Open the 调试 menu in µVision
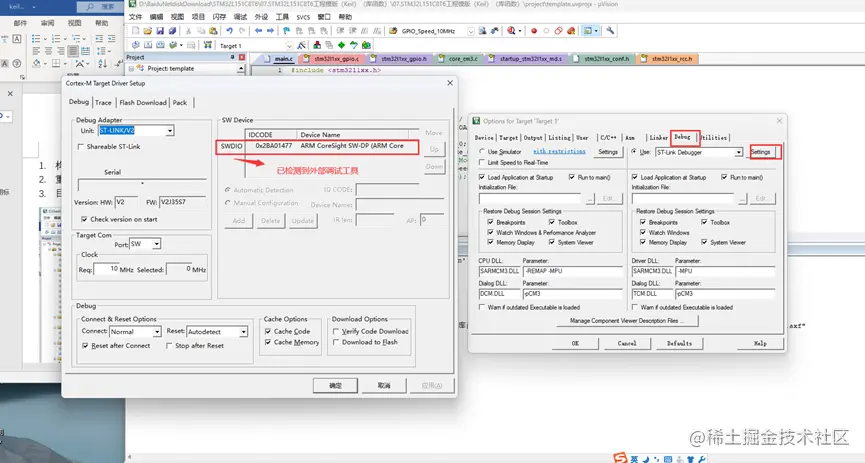This screenshot has width=865, height=463. (x=240, y=17)
